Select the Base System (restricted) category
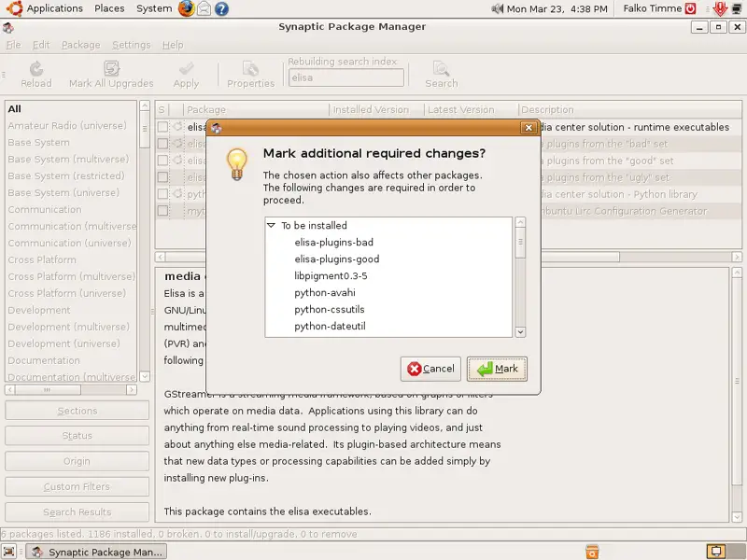The width and height of the screenshot is (747, 560). coord(65,175)
